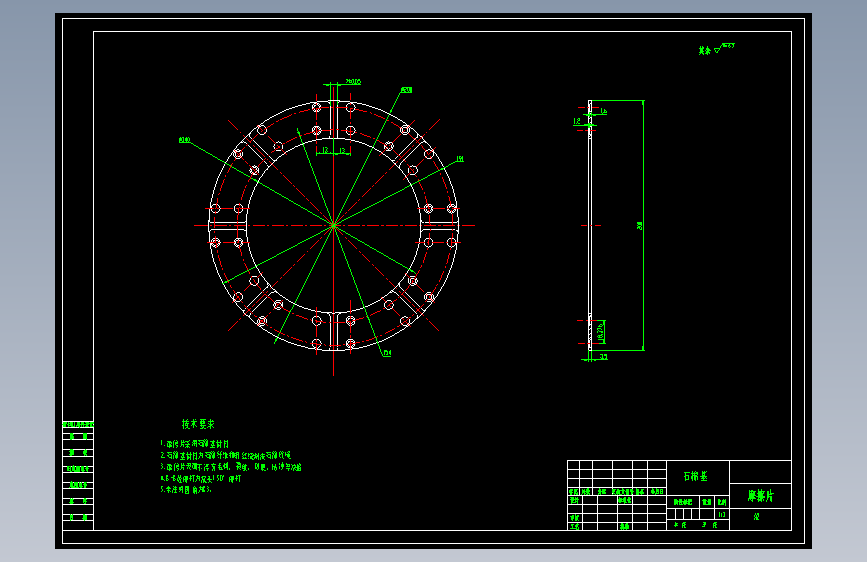The image size is (867, 562).
Task: Click the vertical 240 dimension in side view
Action: point(640,226)
